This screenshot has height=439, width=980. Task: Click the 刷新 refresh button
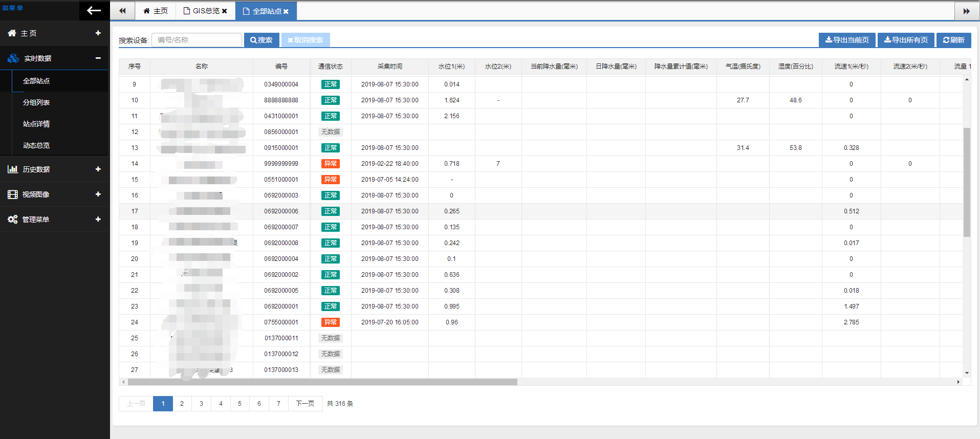(953, 40)
